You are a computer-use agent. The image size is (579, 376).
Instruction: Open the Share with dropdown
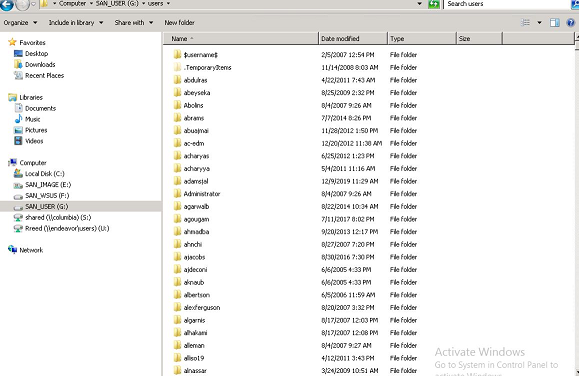(134, 23)
